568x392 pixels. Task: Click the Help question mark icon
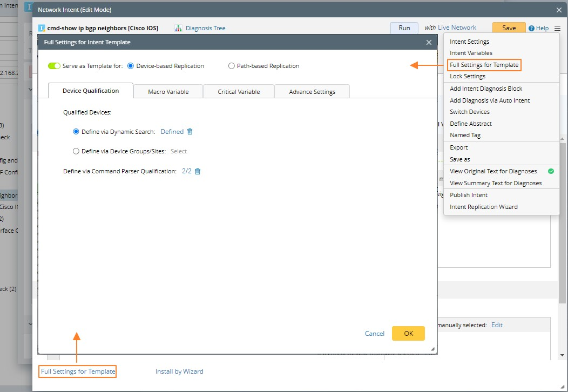tap(531, 28)
